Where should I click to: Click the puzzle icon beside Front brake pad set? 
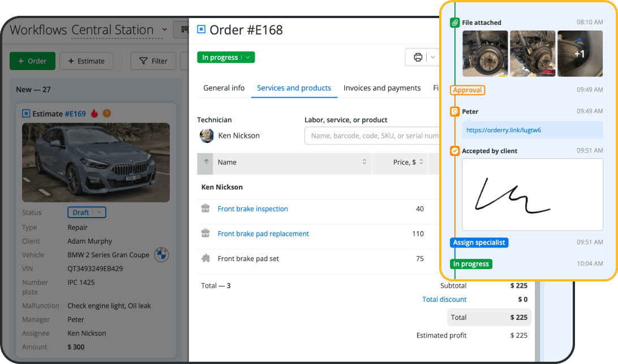[x=205, y=258]
